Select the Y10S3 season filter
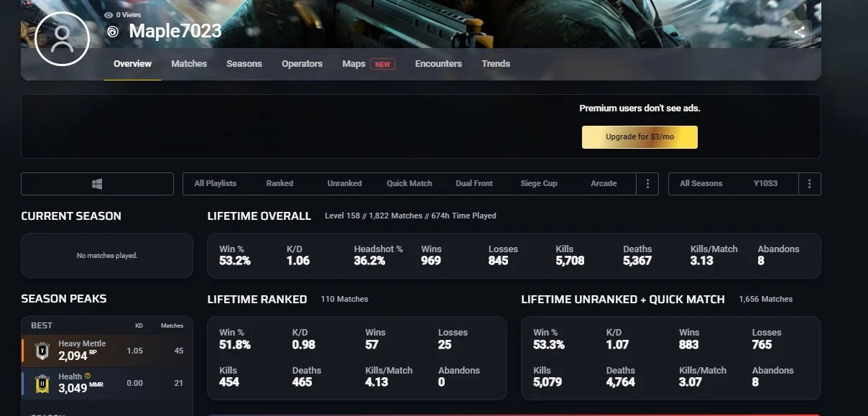 765,184
